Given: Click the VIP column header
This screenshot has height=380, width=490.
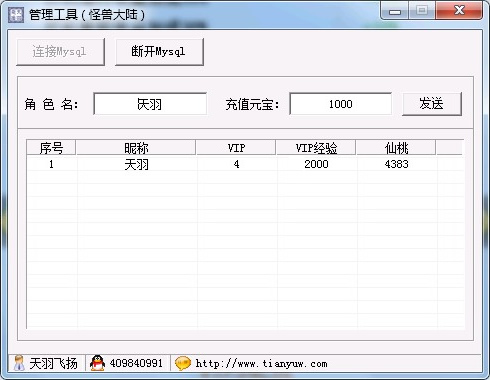Looking at the screenshot, I should pyautogui.click(x=236, y=148).
